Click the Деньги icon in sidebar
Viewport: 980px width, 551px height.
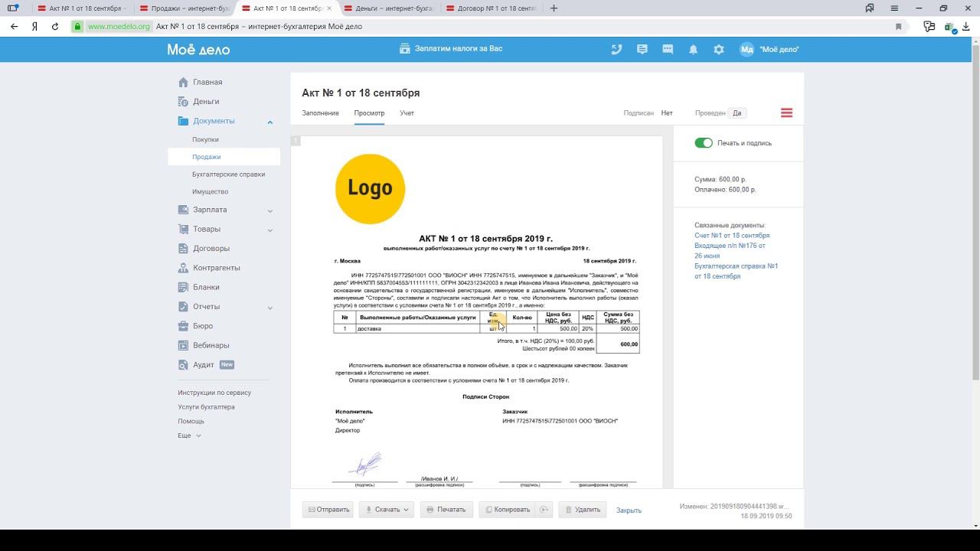click(x=183, y=101)
